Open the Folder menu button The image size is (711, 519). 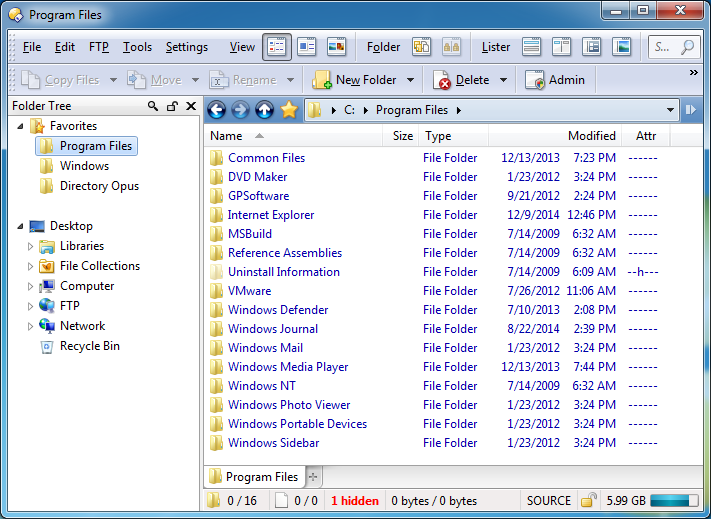pyautogui.click(x=384, y=47)
